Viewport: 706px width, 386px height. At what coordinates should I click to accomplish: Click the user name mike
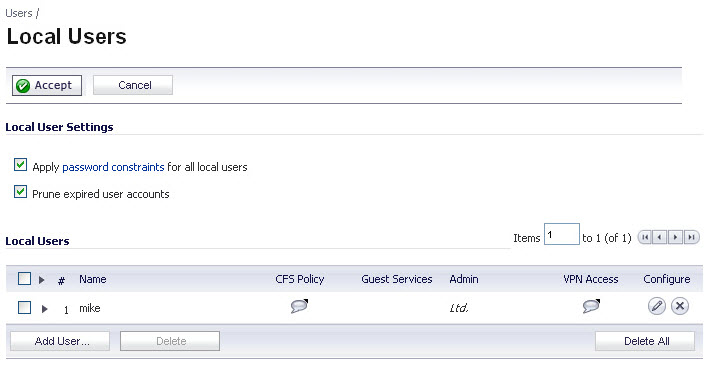tap(90, 308)
